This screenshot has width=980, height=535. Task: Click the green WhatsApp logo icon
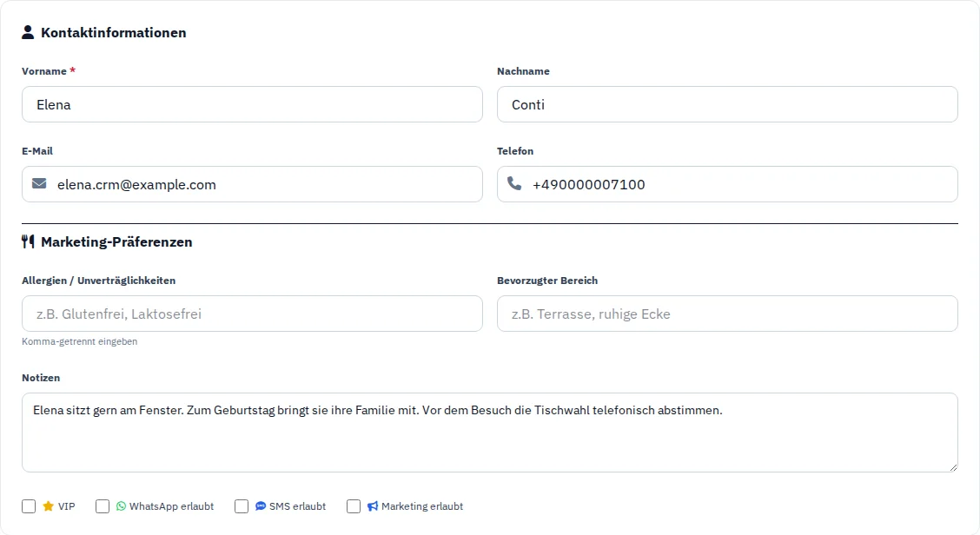point(122,506)
